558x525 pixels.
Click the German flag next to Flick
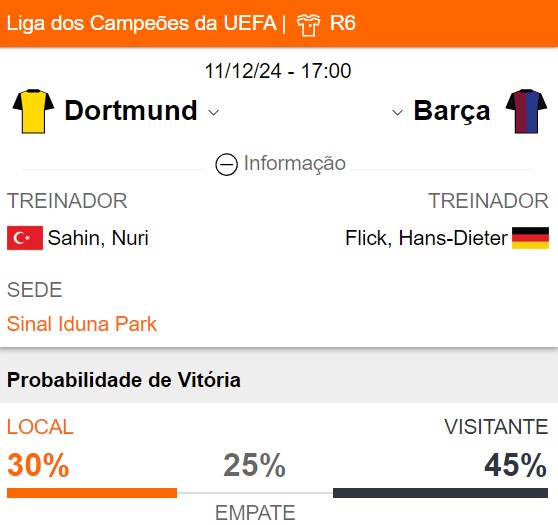click(530, 238)
